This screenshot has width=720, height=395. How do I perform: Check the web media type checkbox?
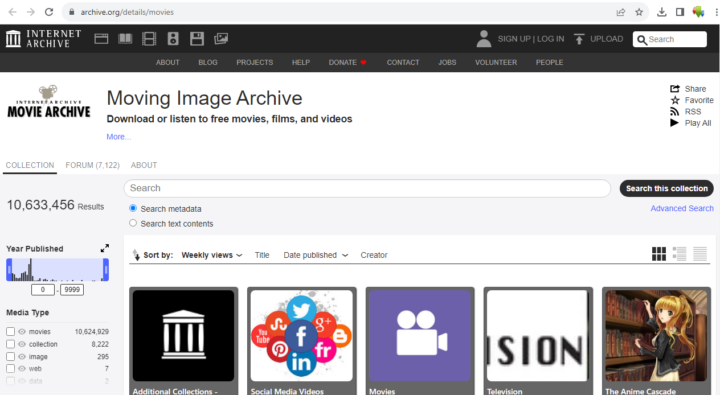(x=11, y=368)
